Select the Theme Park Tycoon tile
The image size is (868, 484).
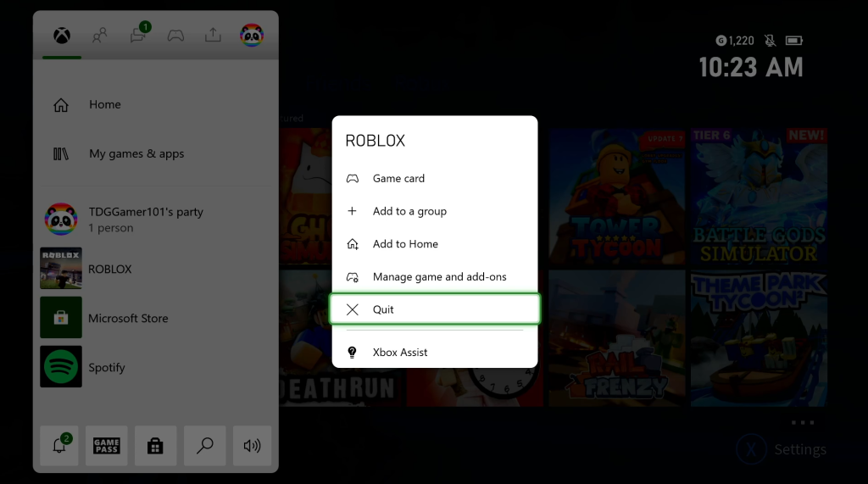coord(759,338)
